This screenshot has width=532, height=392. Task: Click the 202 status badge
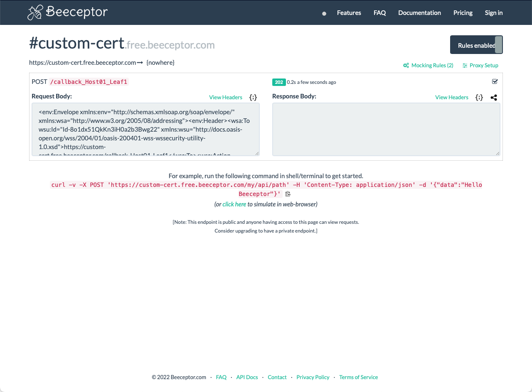pyautogui.click(x=279, y=82)
